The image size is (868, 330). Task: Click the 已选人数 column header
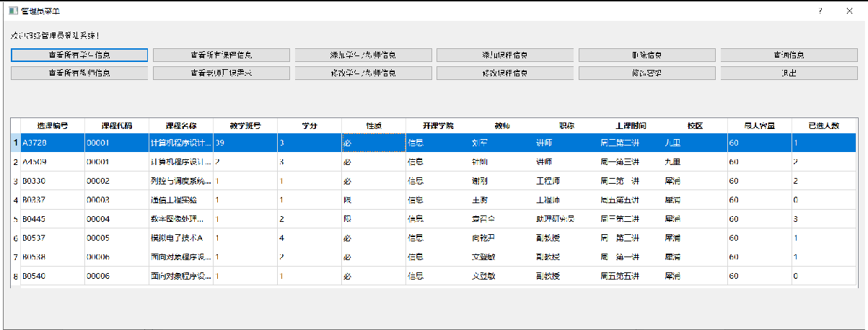823,125
